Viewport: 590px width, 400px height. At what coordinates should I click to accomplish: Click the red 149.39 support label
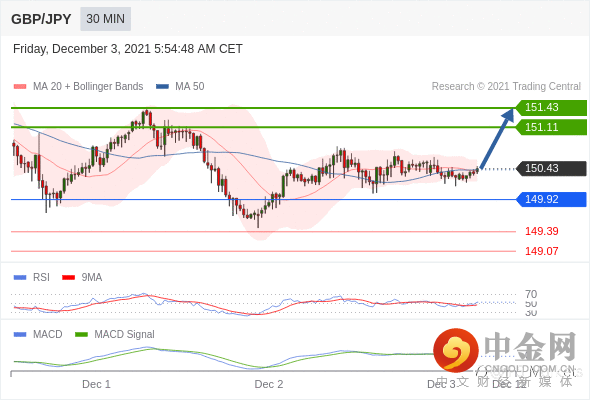pos(541,231)
